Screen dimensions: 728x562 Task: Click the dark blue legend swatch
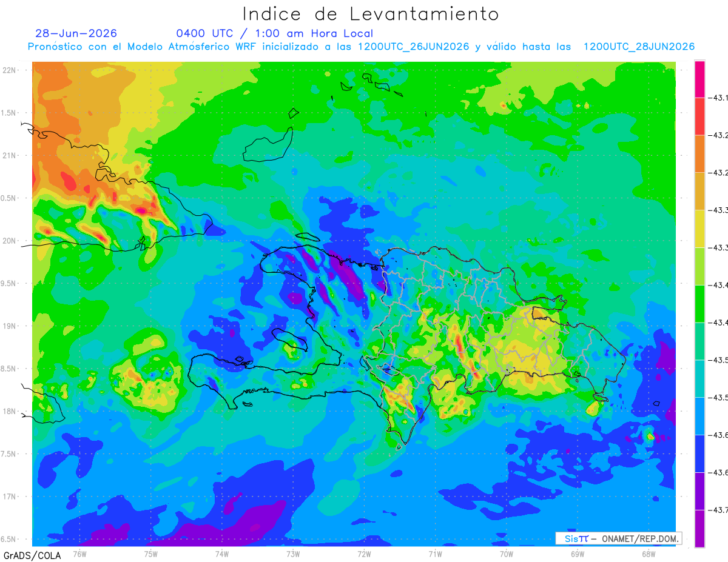[x=699, y=453]
